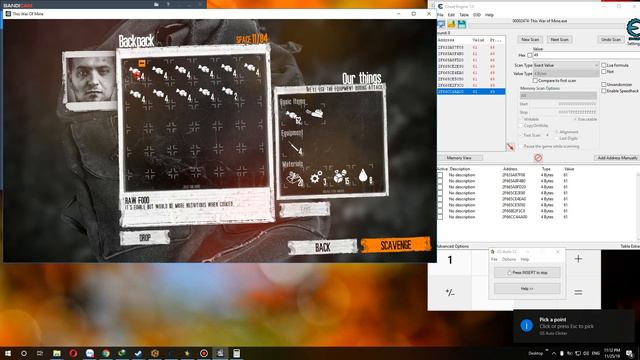
Task: Open the process list icon in Cheat Engine
Action: [x=441, y=25]
